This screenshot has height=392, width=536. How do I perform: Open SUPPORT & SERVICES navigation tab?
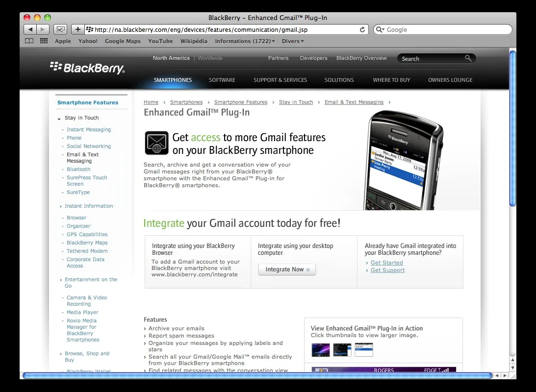[281, 80]
